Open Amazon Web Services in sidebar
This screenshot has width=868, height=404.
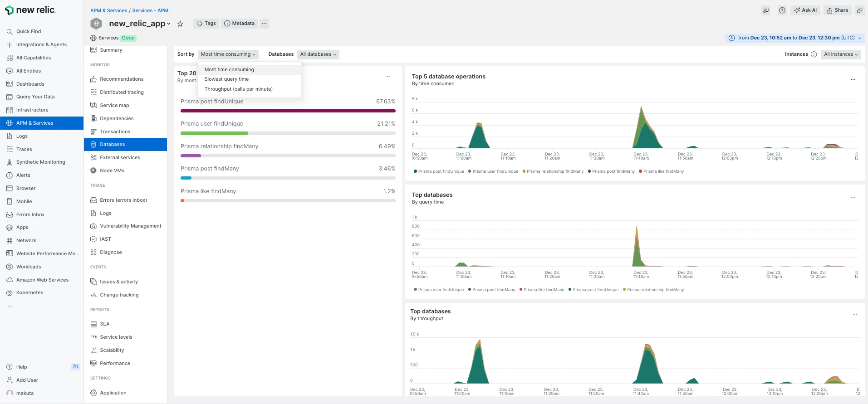coord(42,280)
